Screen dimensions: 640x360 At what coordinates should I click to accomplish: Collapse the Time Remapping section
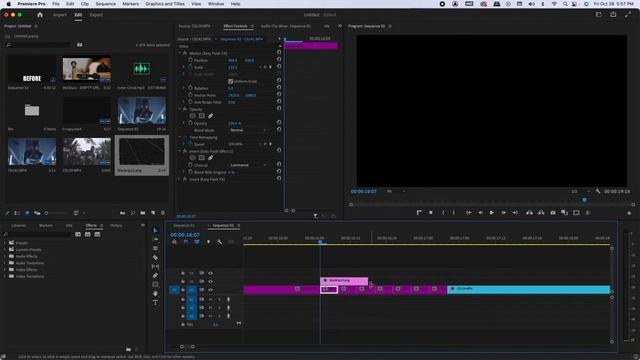point(180,138)
